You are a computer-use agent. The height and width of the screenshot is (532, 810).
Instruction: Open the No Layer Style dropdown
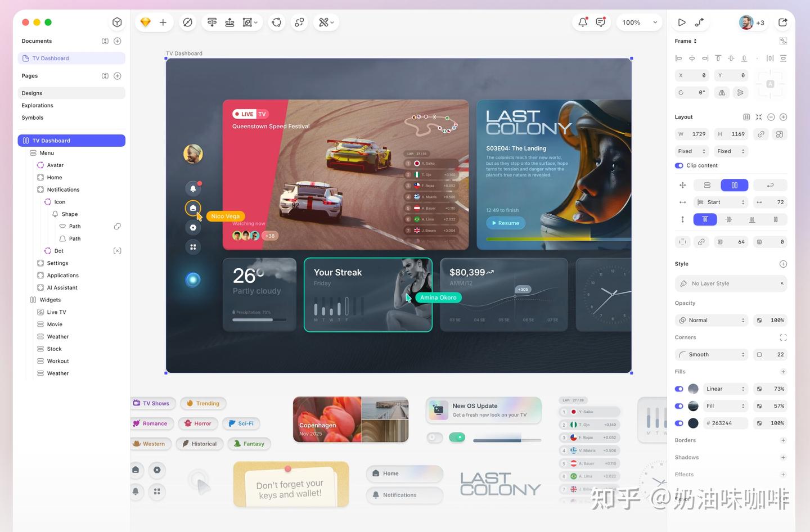(731, 284)
